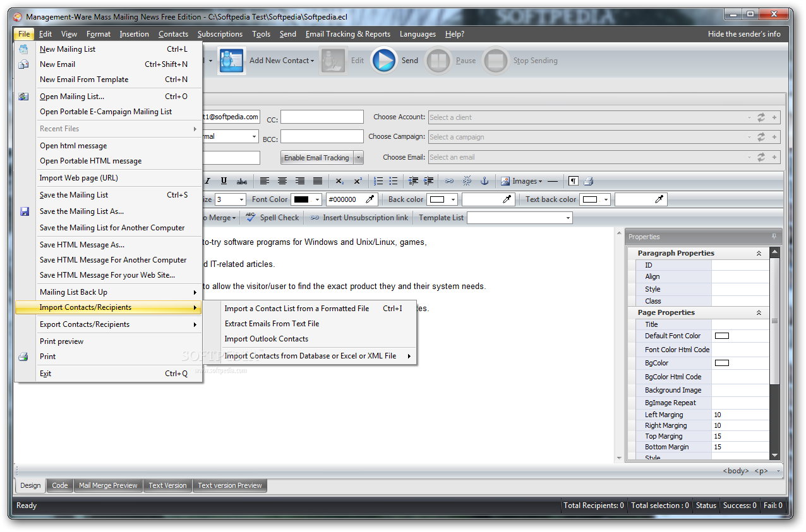Click the strikethrough formatting icon

pyautogui.click(x=242, y=181)
